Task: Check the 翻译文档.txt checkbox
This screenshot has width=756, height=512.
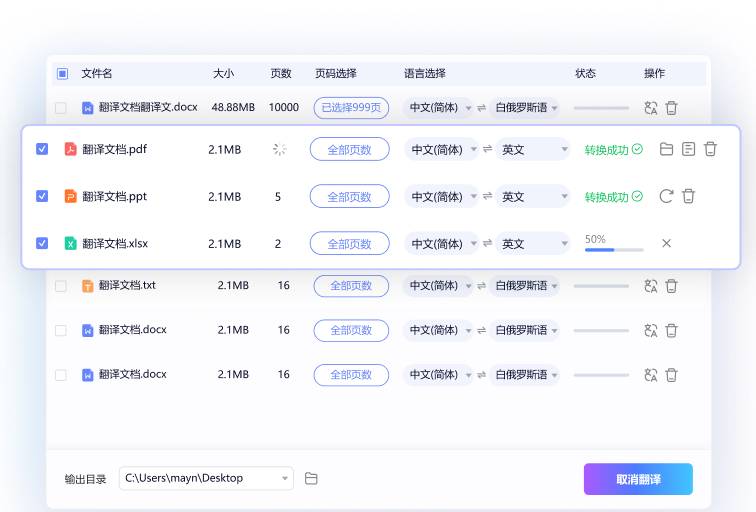Action: 61,286
